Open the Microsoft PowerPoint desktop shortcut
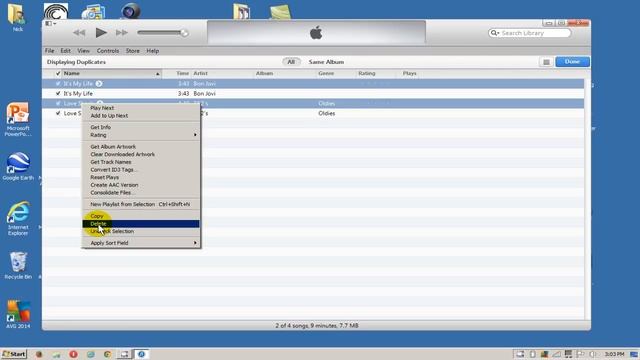 pos(18,119)
